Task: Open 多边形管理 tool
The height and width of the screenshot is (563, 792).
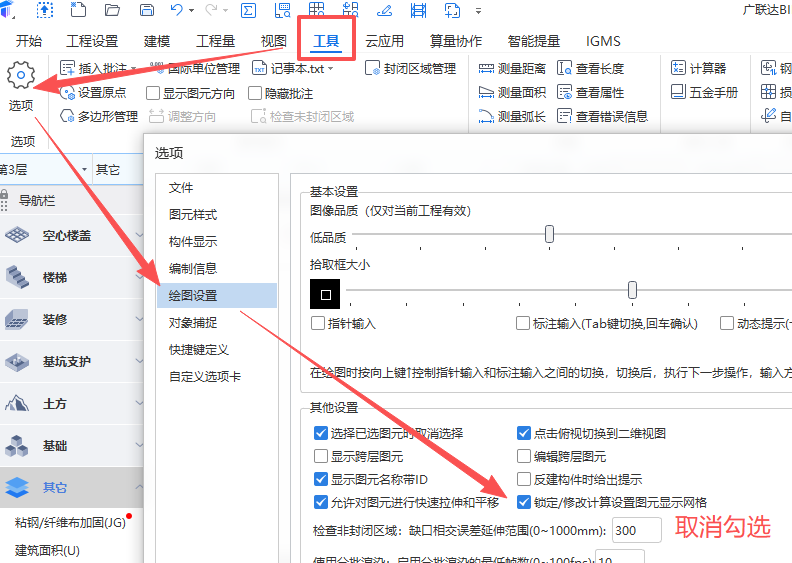Action: coord(99,117)
